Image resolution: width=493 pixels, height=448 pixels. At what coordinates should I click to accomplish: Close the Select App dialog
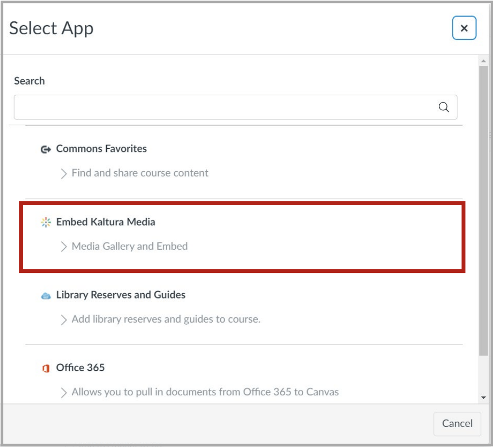tap(464, 28)
